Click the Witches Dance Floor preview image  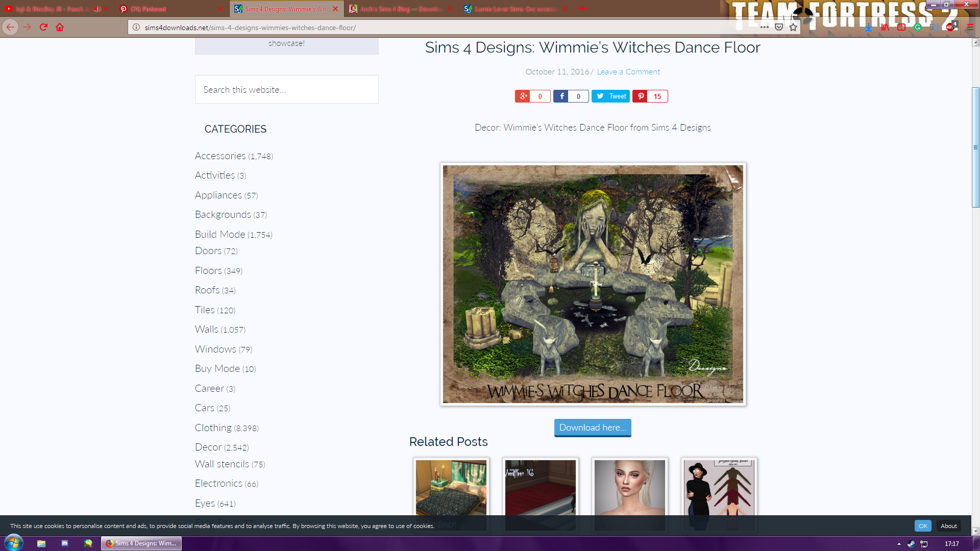[593, 284]
